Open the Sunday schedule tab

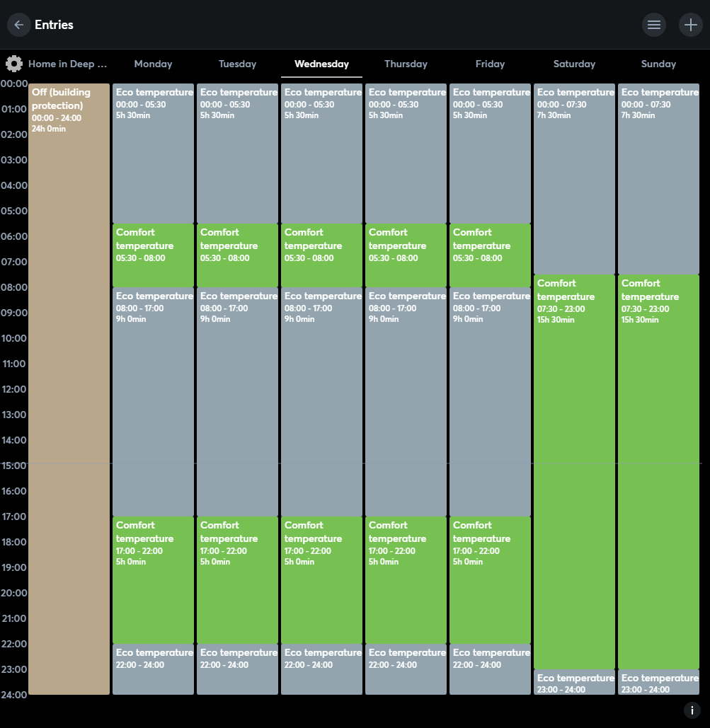[658, 64]
